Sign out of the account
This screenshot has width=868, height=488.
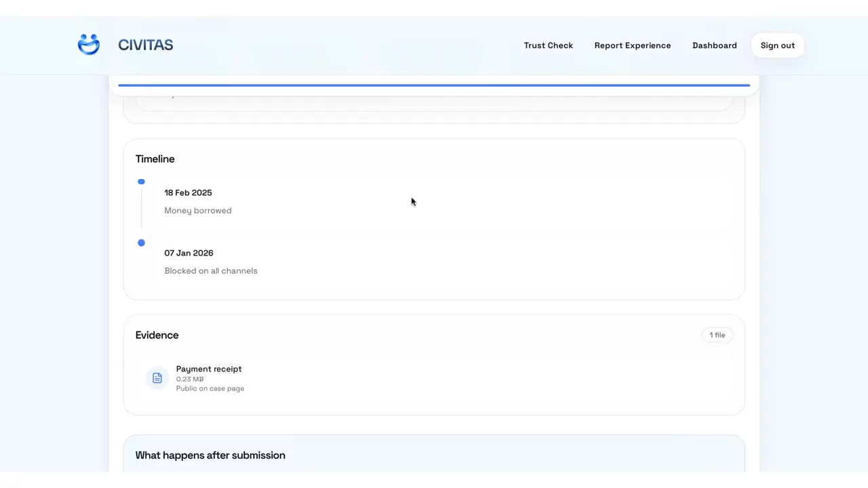(777, 45)
